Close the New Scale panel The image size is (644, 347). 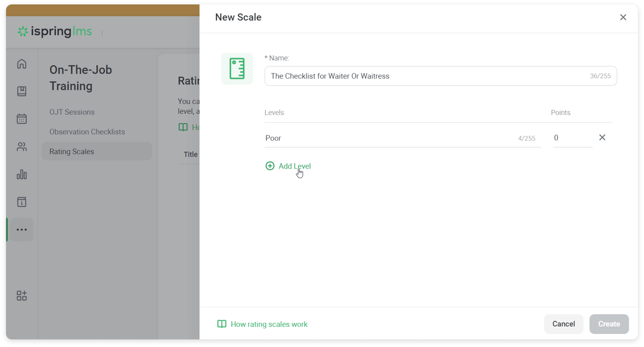[623, 17]
